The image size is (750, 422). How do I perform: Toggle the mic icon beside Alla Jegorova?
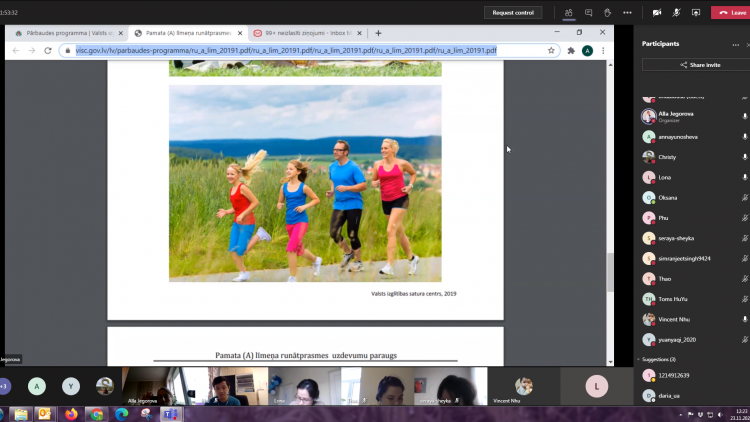tap(744, 116)
